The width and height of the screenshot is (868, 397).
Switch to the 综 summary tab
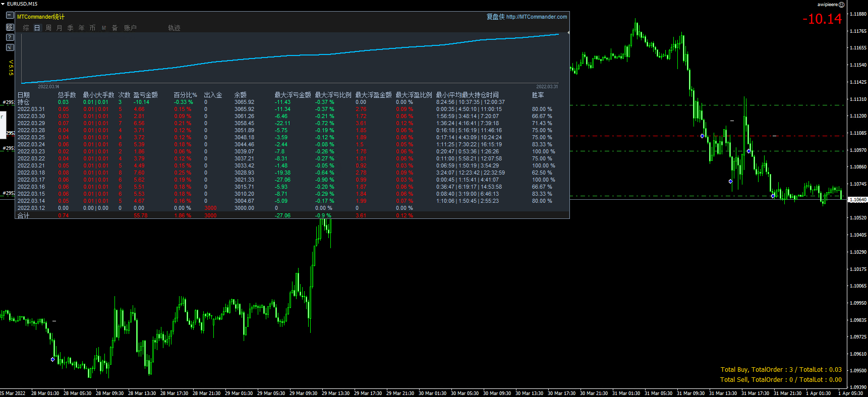(x=26, y=28)
